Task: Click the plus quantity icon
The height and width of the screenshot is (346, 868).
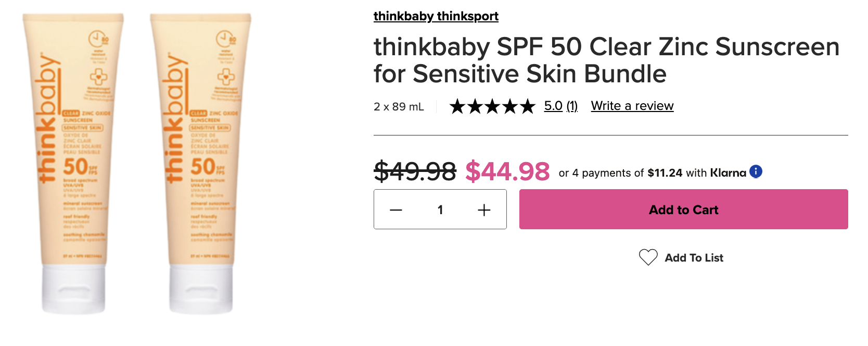Action: click(x=484, y=210)
